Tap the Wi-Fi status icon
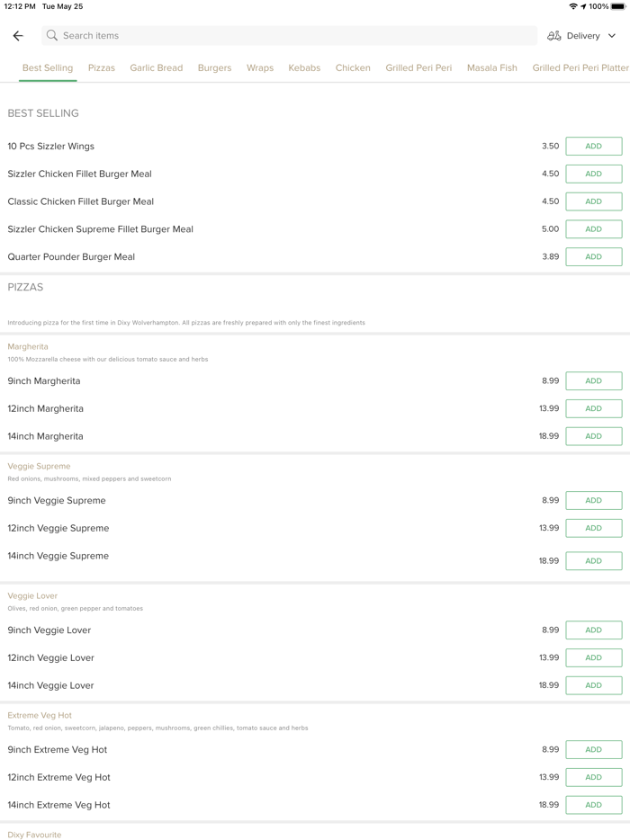This screenshot has height=840, width=630. click(x=572, y=6)
